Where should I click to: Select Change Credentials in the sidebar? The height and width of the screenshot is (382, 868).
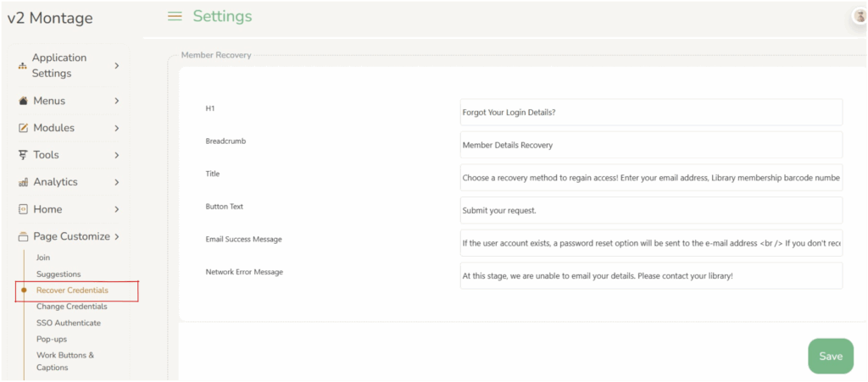point(71,307)
